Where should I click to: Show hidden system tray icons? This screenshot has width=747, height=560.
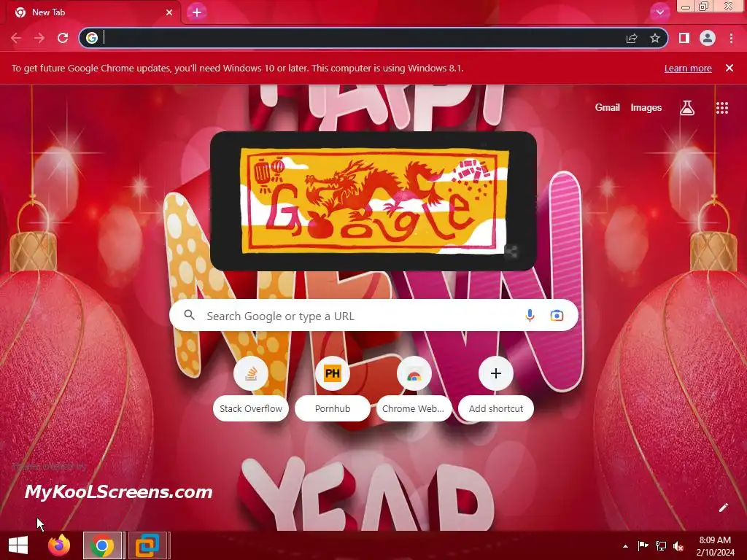(625, 546)
